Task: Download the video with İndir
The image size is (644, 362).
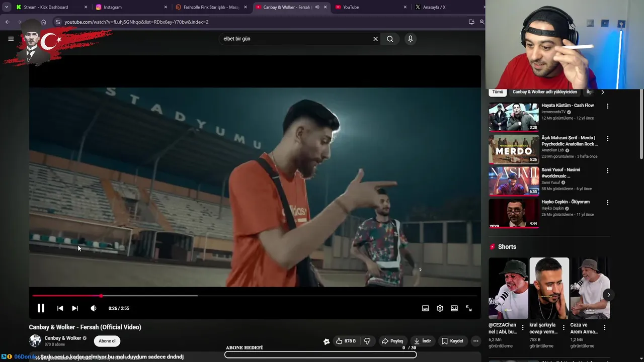Action: (x=422, y=341)
